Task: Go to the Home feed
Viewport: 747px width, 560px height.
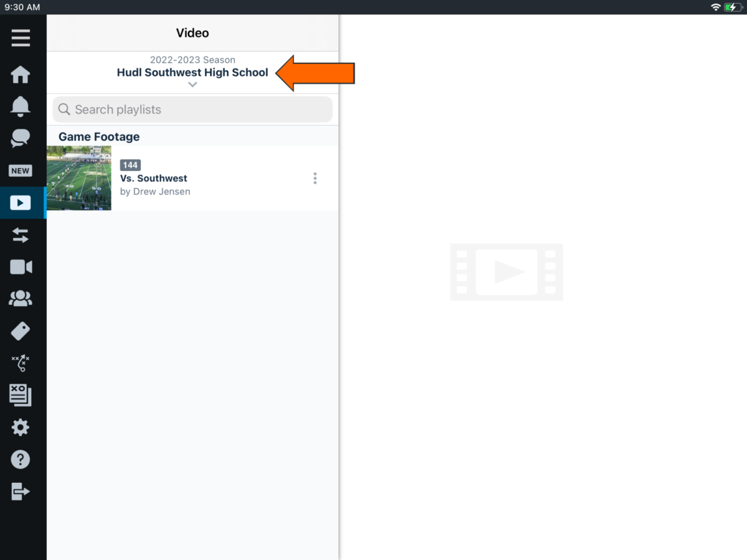Action: 21,75
